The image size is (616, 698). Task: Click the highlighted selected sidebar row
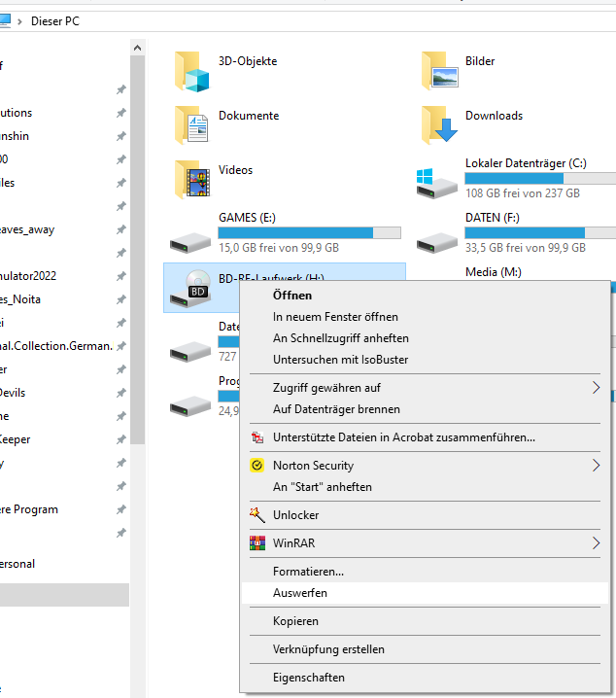(64, 595)
